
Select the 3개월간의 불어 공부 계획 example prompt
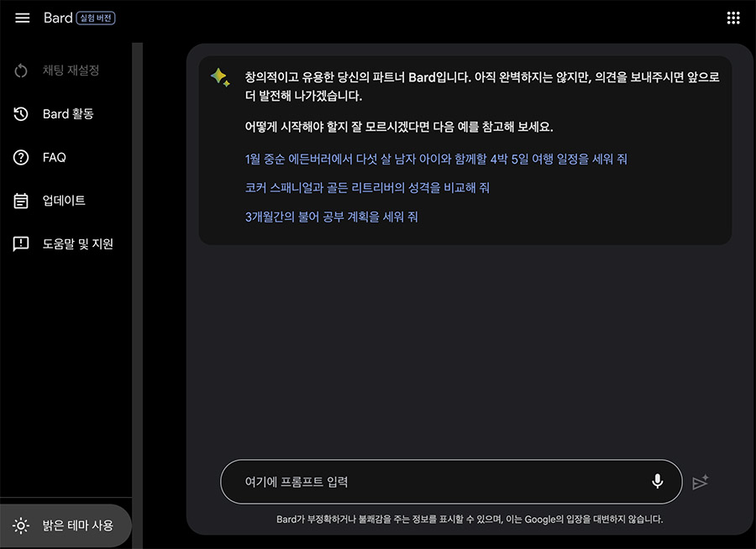coord(331,217)
